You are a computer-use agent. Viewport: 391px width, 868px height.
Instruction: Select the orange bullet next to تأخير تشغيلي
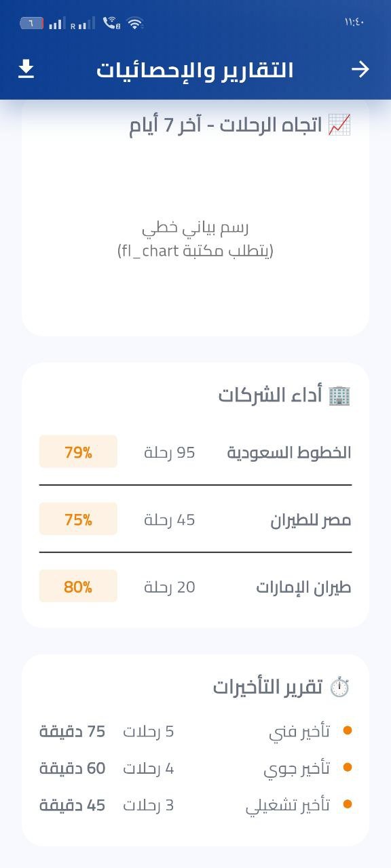348,805
